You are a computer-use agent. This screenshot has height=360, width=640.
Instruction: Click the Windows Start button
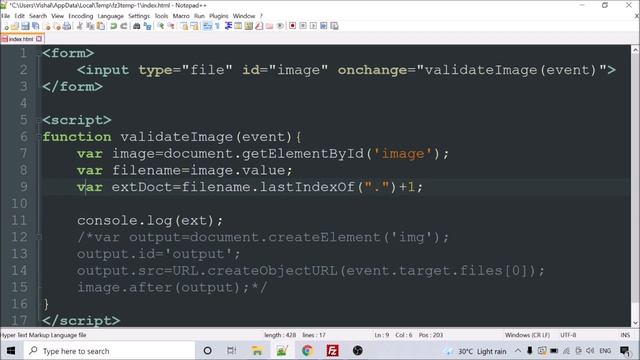[x=11, y=351]
